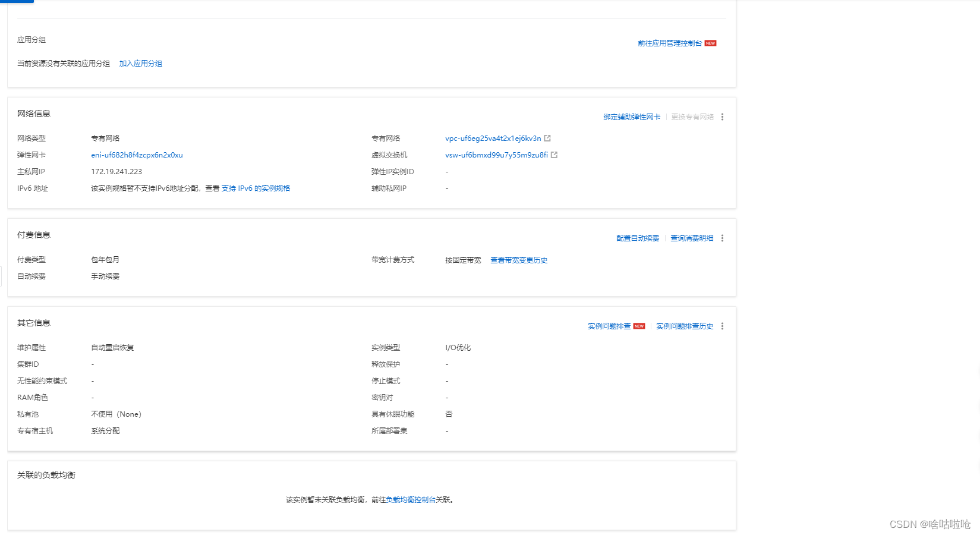Select the blue tab at the top-left corner
Viewport: 980px width, 535px height.
16,2
